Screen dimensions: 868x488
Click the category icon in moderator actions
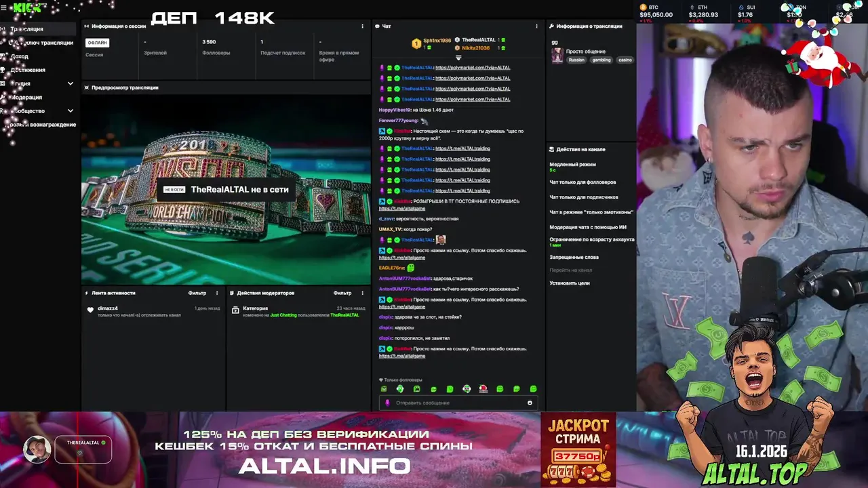tap(235, 310)
